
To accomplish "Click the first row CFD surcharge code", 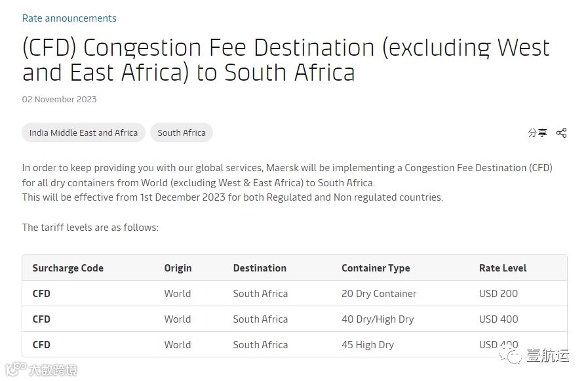I will (x=41, y=294).
